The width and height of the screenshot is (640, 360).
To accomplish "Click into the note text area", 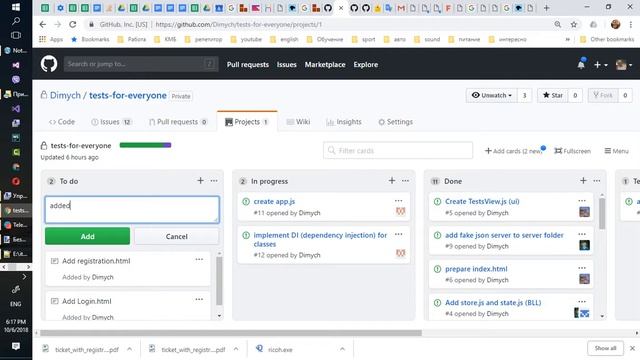I will (x=132, y=210).
